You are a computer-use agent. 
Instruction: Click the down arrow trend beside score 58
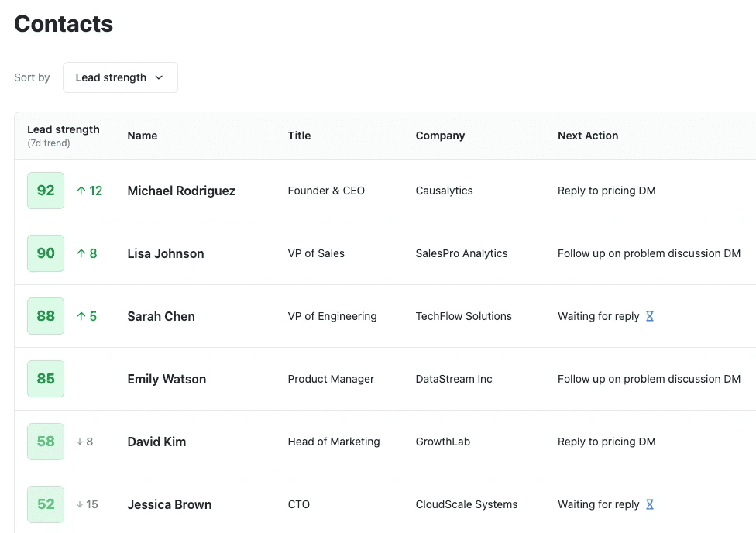(80, 442)
